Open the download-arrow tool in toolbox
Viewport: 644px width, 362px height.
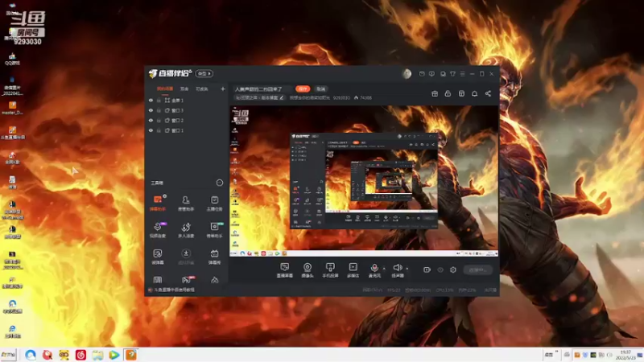tap(186, 257)
